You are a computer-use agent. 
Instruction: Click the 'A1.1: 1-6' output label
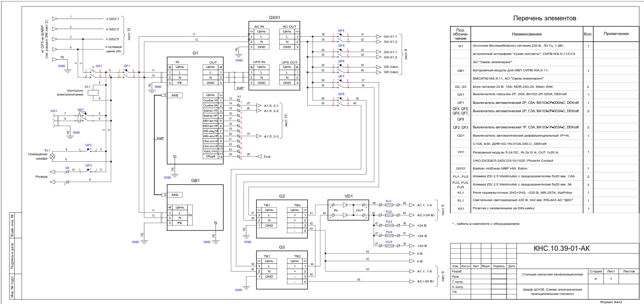(x=425, y=271)
